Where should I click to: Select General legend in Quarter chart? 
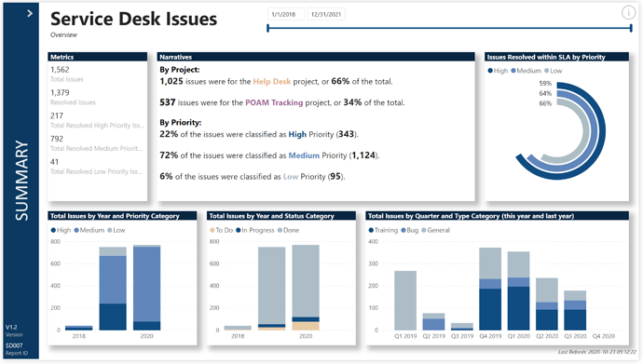(x=435, y=230)
